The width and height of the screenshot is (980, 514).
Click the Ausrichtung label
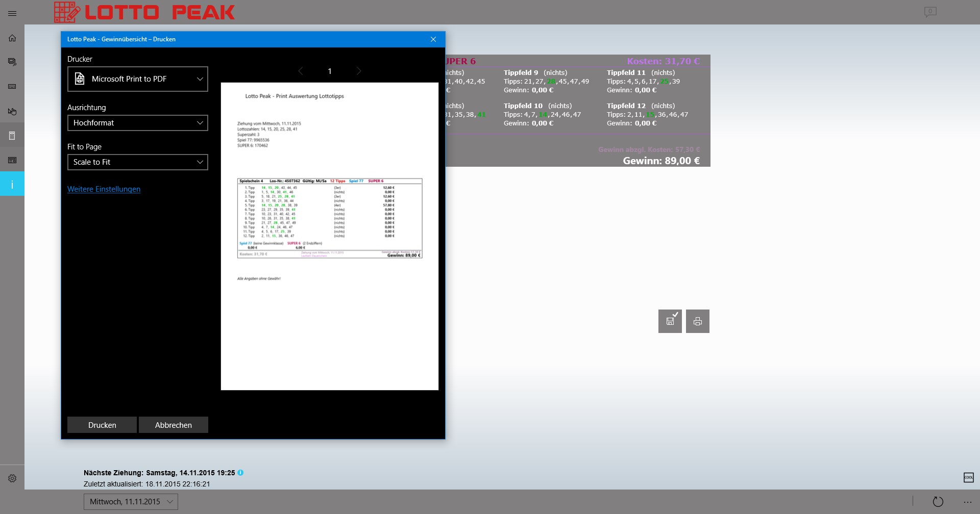87,108
